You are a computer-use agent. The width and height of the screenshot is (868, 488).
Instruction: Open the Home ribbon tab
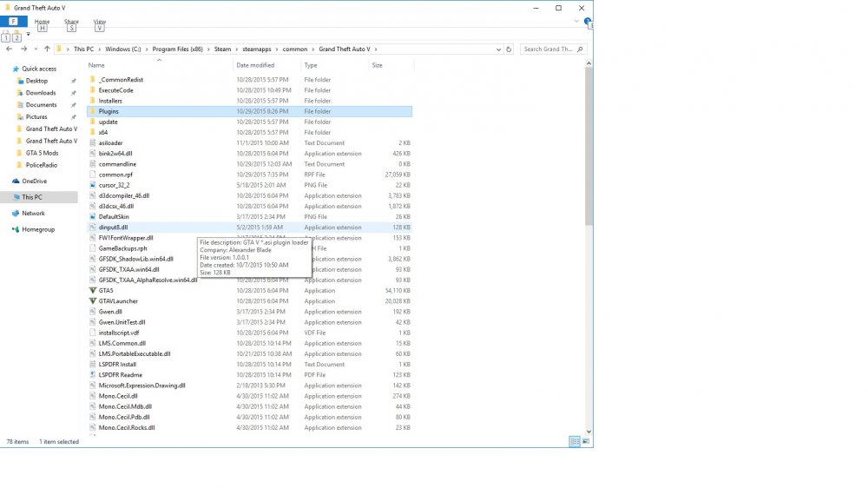pos(42,22)
